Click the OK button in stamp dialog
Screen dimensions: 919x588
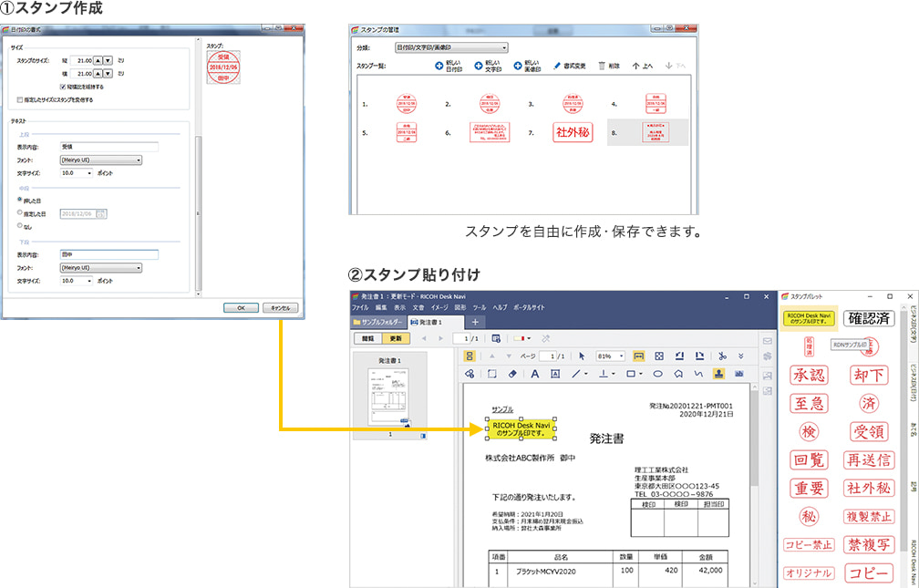tap(241, 308)
